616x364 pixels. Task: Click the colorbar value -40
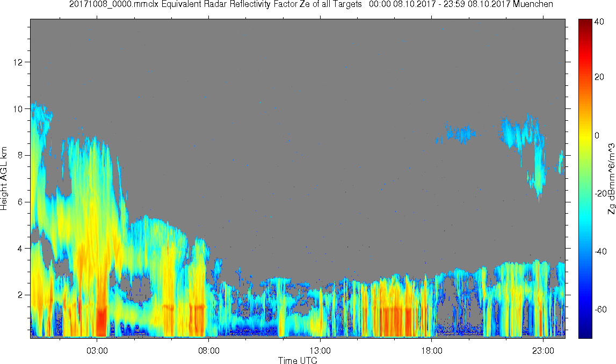[600, 251]
